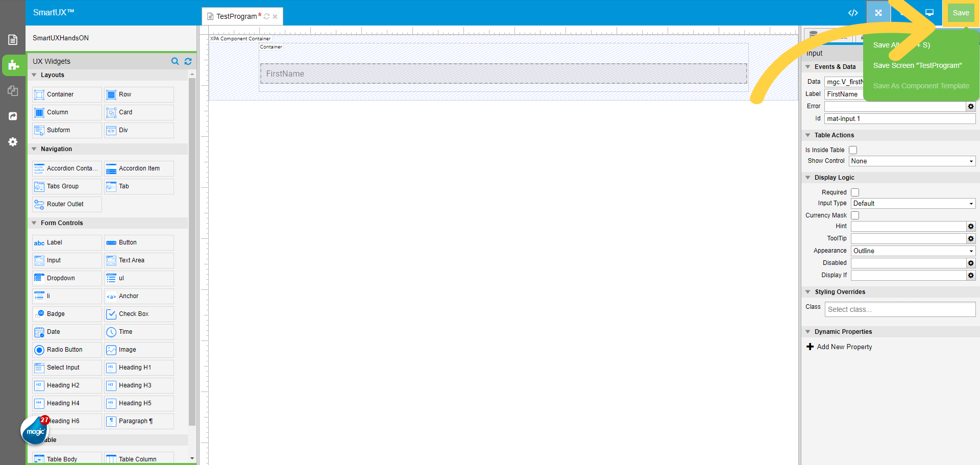Viewport: 980px width, 465px height.
Task: Switch to the TestProgram tab
Action: pyautogui.click(x=236, y=16)
